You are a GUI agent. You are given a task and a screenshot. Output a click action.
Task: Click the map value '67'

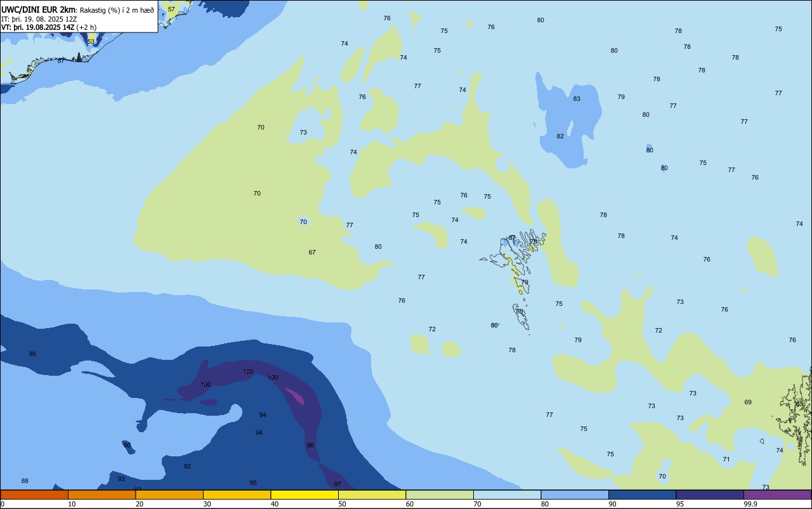312,253
